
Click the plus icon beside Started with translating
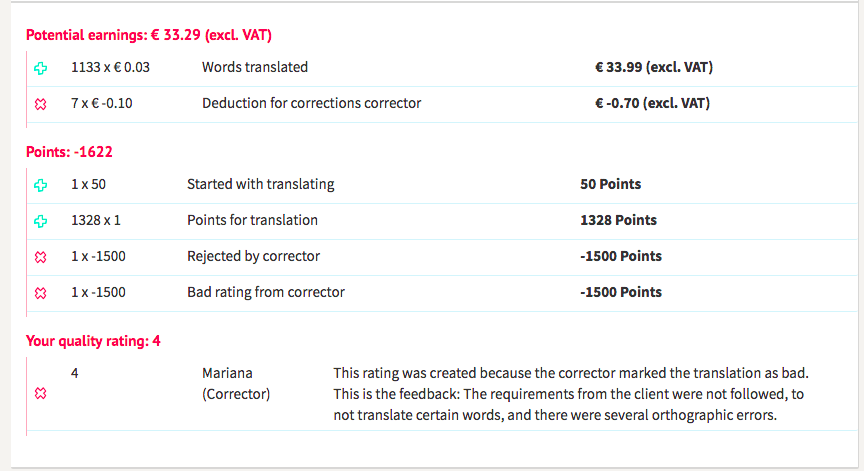[41, 185]
